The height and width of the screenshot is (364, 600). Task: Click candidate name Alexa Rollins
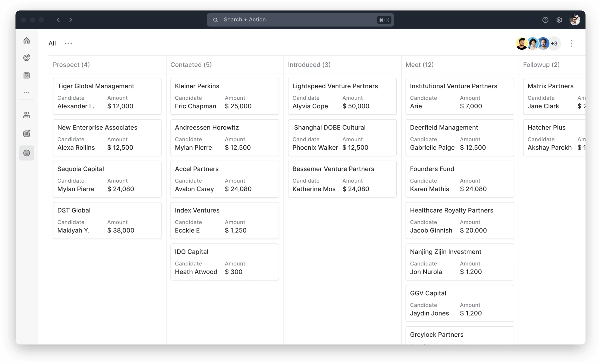(76, 148)
